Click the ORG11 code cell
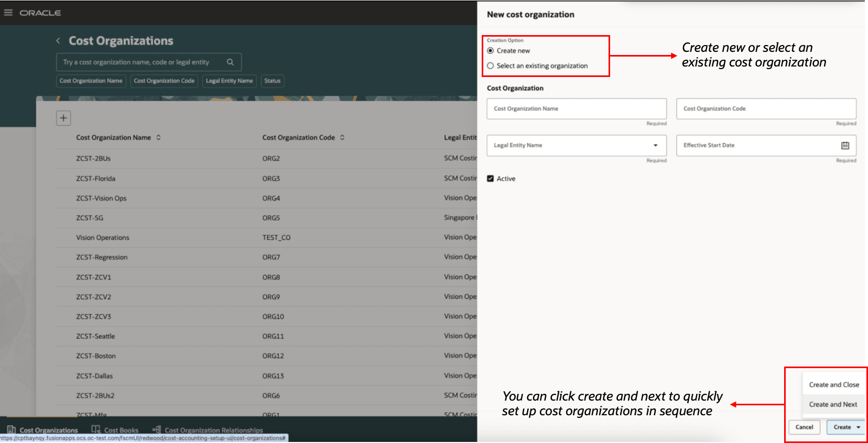 pyautogui.click(x=273, y=337)
